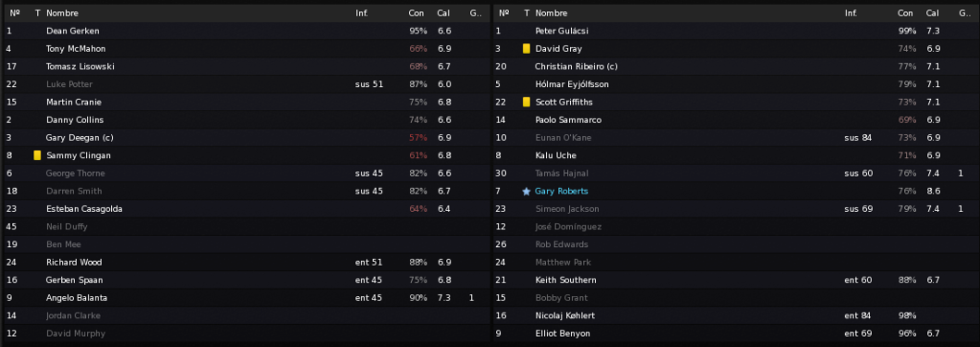The image size is (980, 347).
Task: Open Elliot Benyon player profile
Action: click(x=562, y=334)
